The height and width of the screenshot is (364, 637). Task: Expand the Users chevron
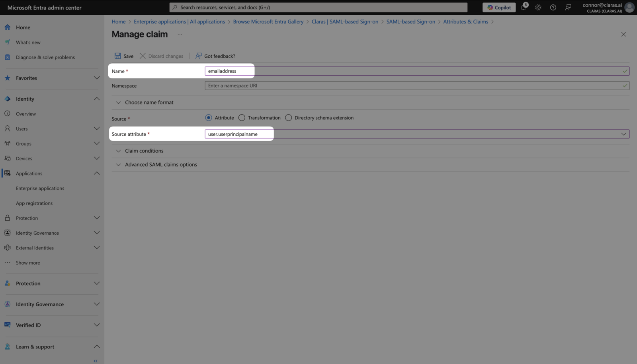[x=97, y=128]
